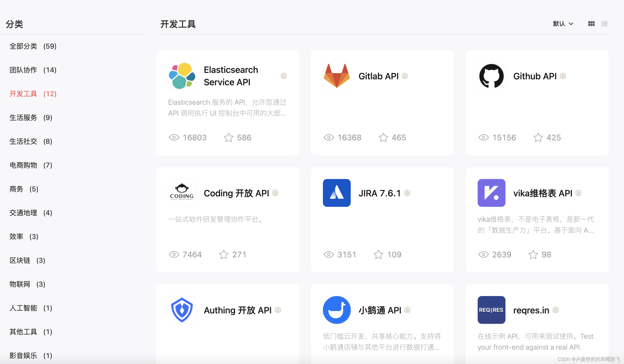The height and width of the screenshot is (364, 624).
Task: Click the Coding monkey logo
Action: tap(182, 193)
